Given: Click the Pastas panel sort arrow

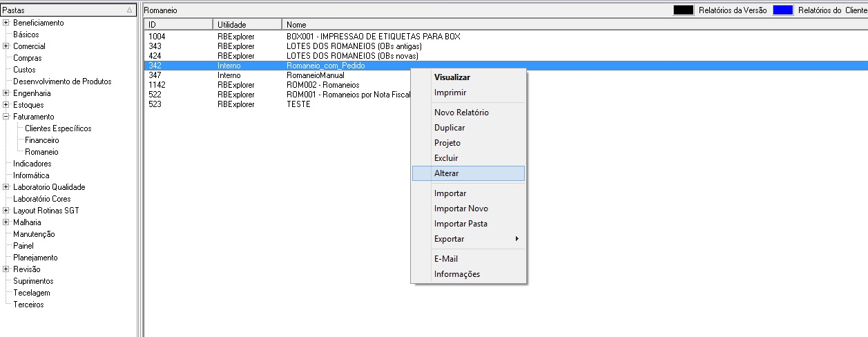Looking at the screenshot, I should point(129,10).
